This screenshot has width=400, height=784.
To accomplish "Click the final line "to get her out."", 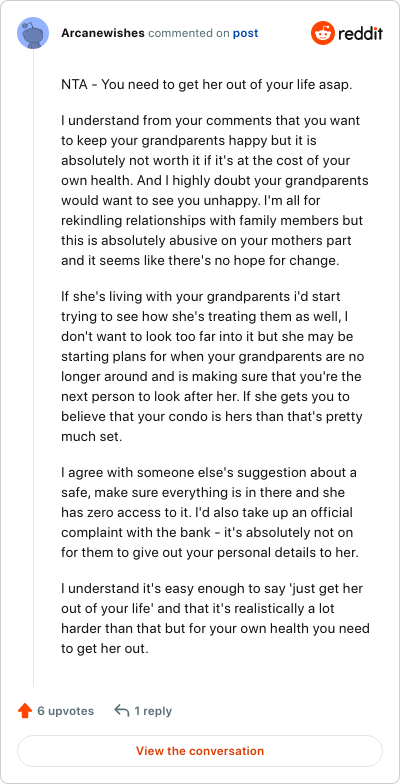I will coord(105,650).
